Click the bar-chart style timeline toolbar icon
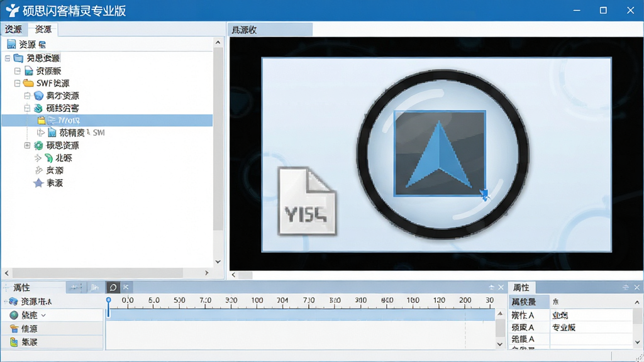644x362 pixels. tap(95, 287)
